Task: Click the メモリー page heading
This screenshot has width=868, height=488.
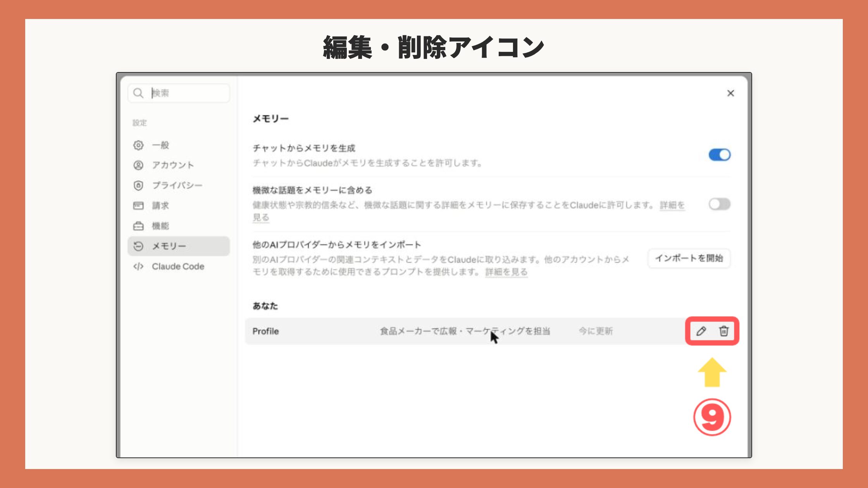Action: click(x=270, y=119)
